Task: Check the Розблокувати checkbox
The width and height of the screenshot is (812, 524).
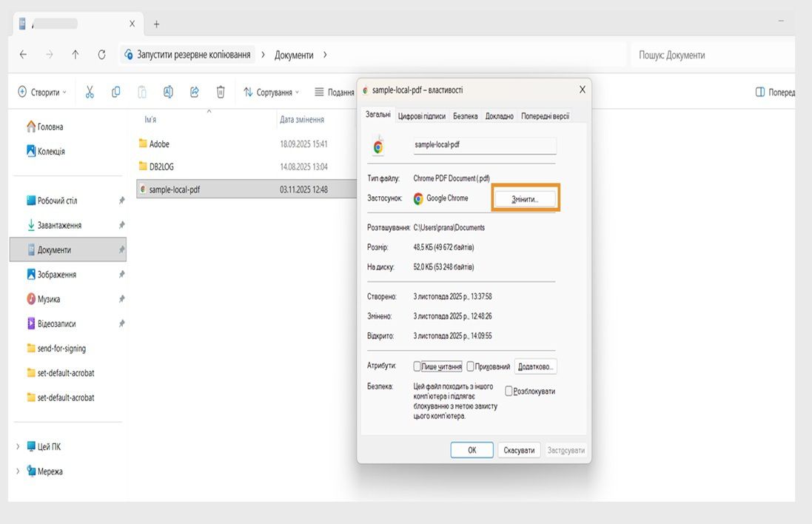Action: 509,391
